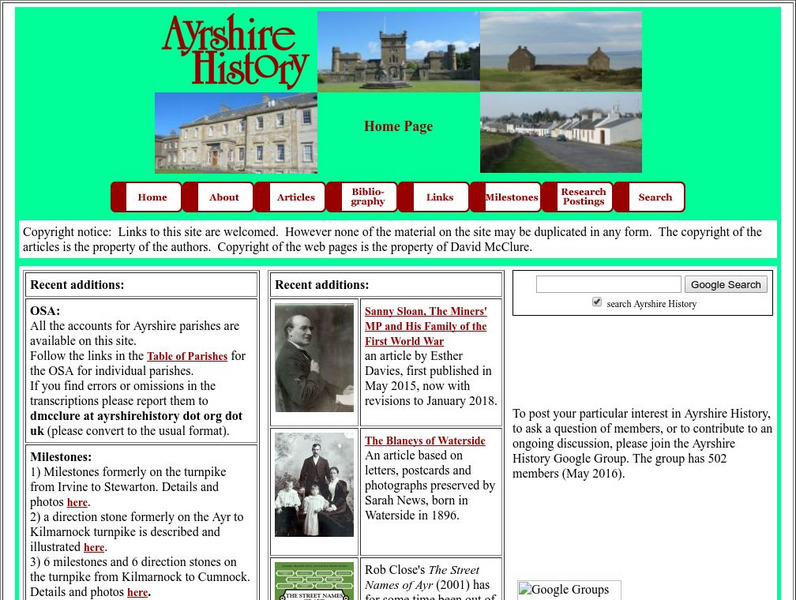Click the 'Home Page' heading text

tap(399, 126)
